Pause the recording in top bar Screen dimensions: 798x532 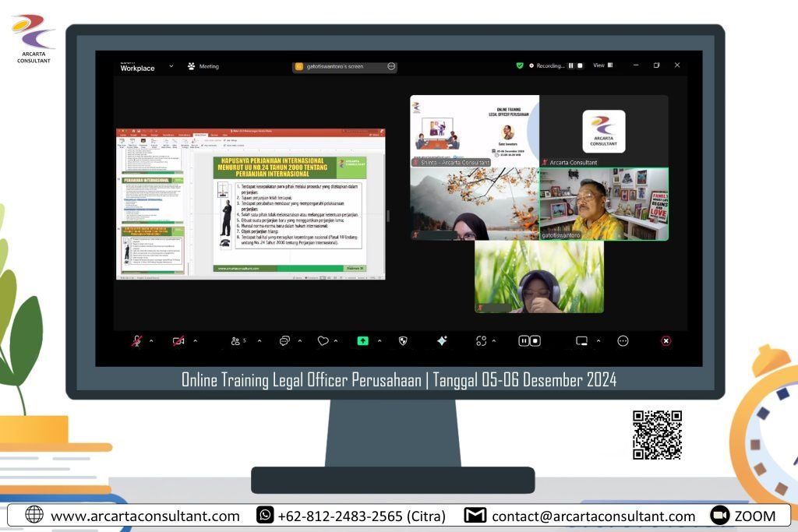click(570, 65)
